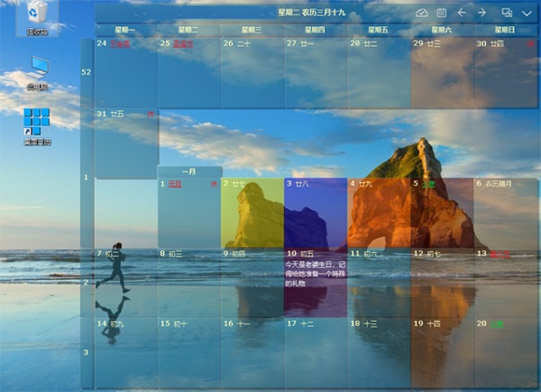Screen dimensions: 541x392
Task: Select the 桌面日历 shortcut icon
Action: coord(37,126)
